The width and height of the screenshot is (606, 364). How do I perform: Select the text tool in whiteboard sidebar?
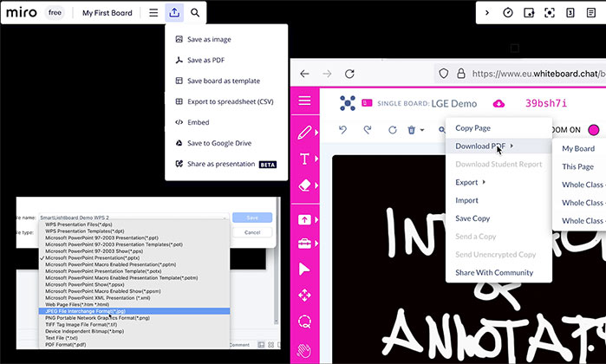coord(304,159)
